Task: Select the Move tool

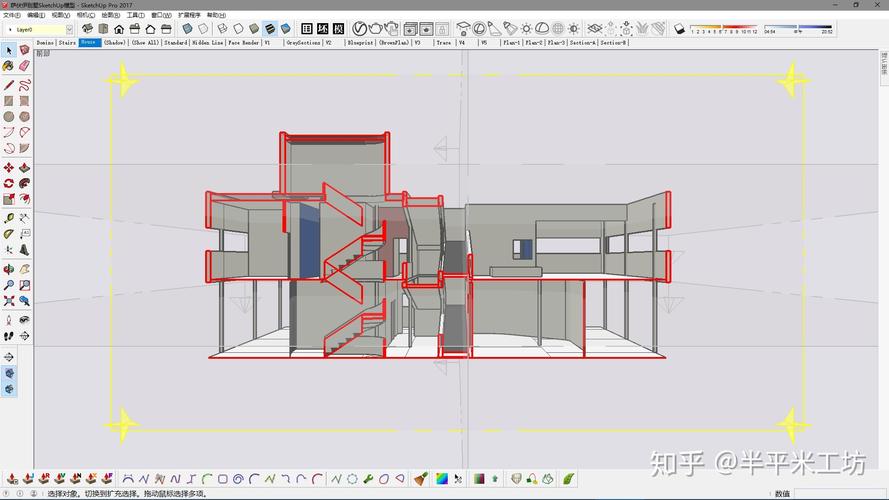Action: pyautogui.click(x=9, y=168)
